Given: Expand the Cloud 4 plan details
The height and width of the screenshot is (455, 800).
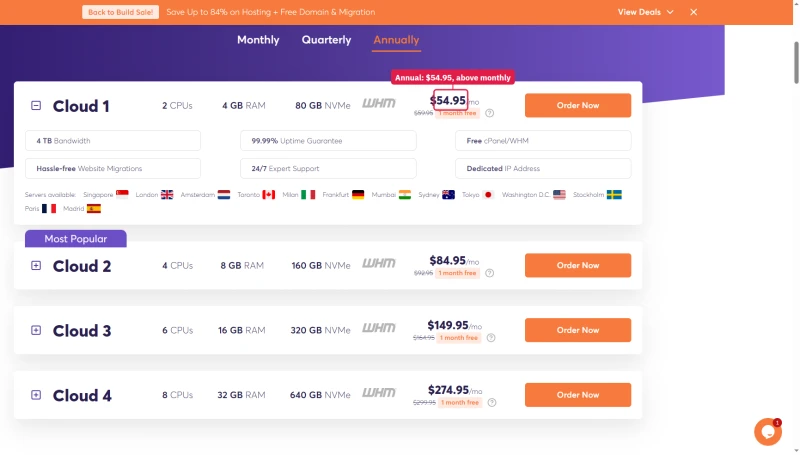Looking at the screenshot, I should coord(36,395).
